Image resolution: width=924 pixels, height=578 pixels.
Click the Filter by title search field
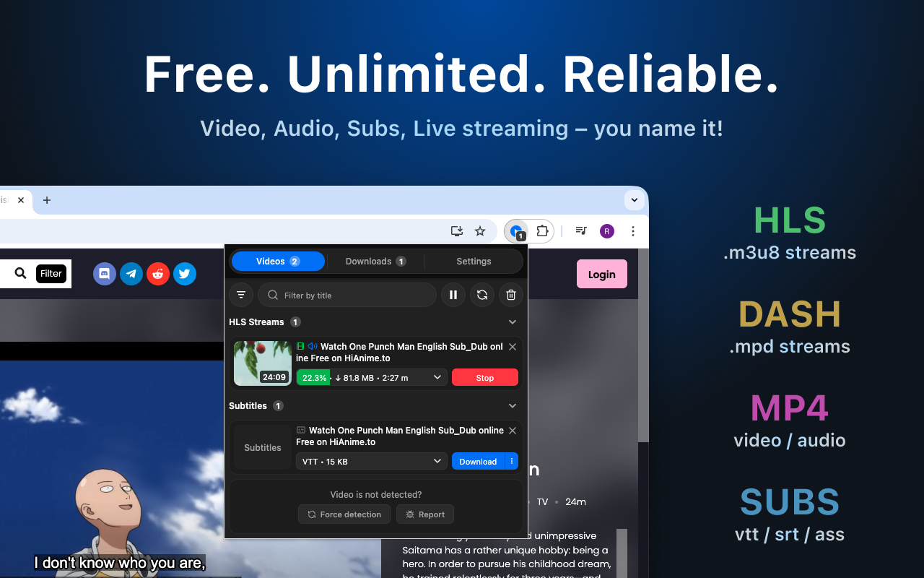347,295
